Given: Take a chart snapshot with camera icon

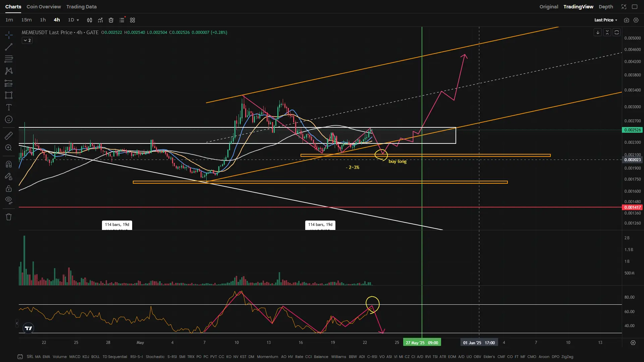Looking at the screenshot, I should (626, 20).
